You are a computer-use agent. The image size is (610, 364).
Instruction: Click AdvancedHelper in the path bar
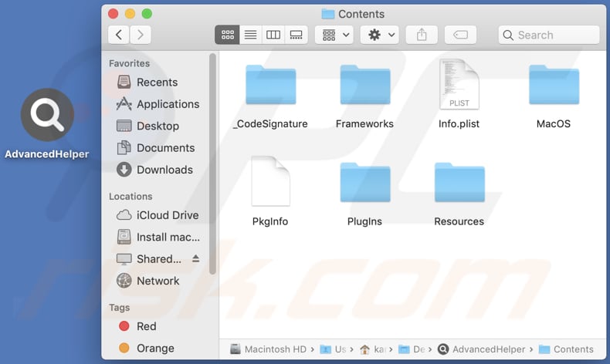481,349
